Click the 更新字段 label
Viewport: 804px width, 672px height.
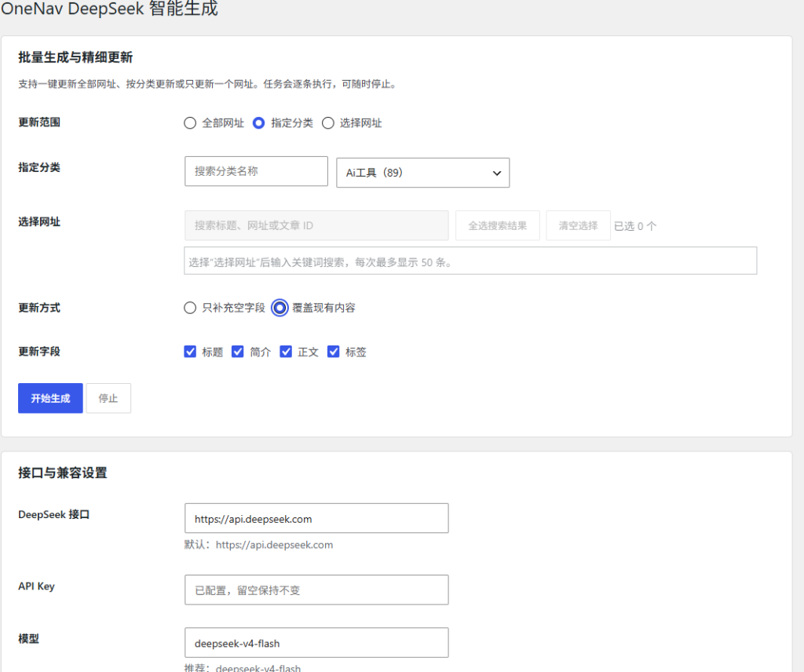click(39, 352)
